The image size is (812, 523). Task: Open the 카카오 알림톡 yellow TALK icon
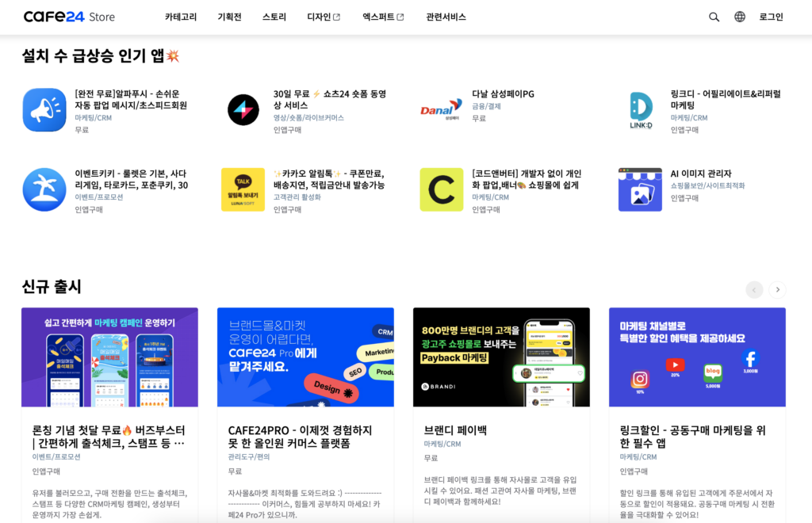243,189
